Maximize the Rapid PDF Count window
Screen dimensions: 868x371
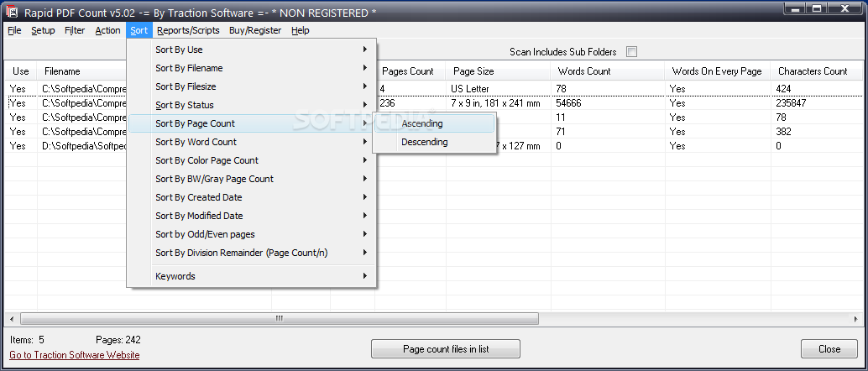click(817, 8)
